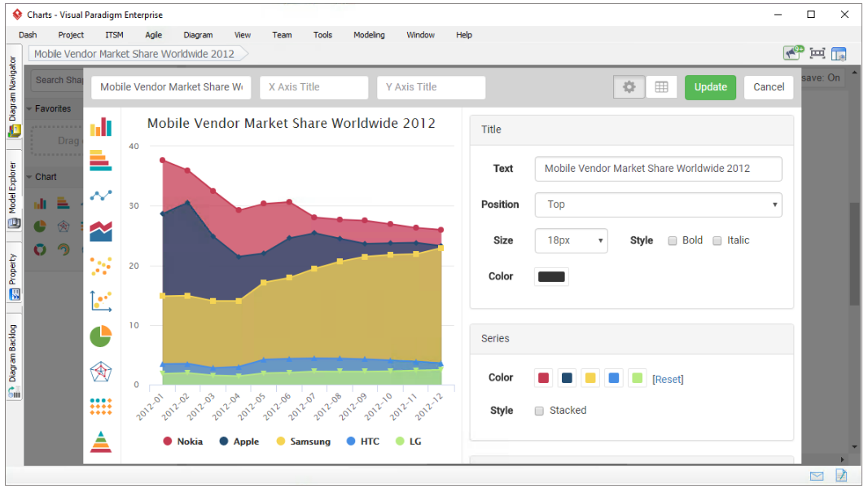
Task: Click the yellow series color swatch
Action: tap(590, 378)
